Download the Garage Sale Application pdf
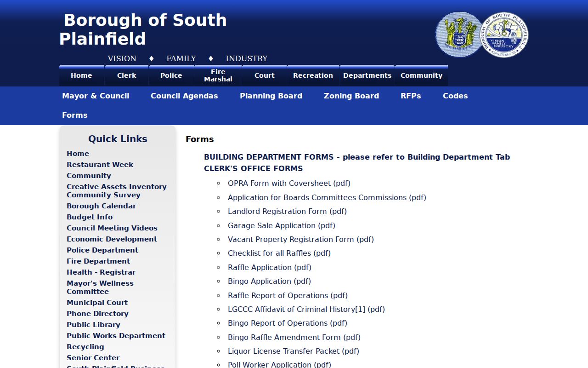This screenshot has width=588, height=368. (282, 225)
